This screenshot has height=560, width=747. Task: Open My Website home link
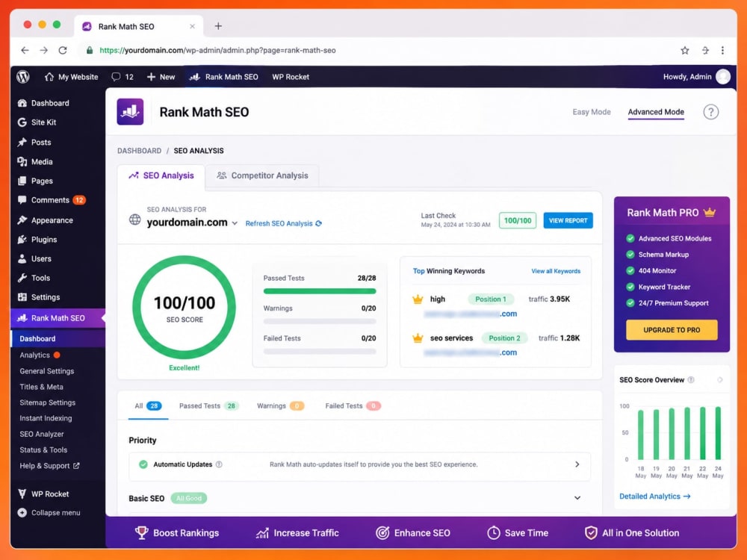(72, 77)
